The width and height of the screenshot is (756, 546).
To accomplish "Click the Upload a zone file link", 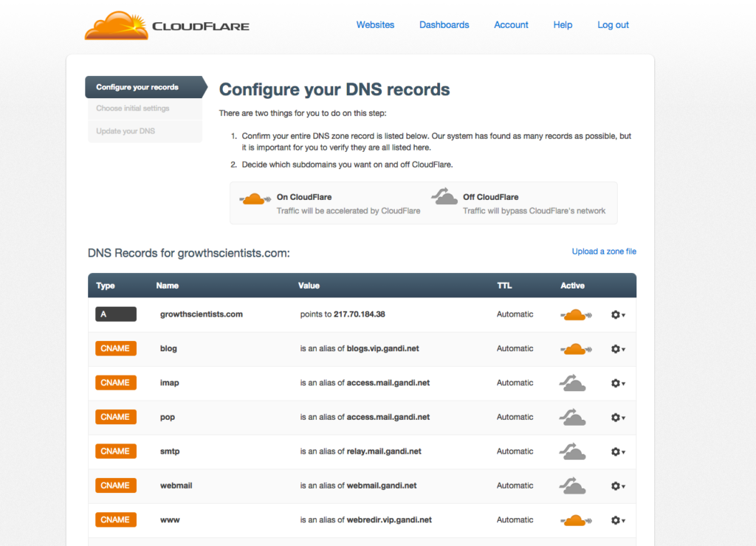I will (x=604, y=251).
